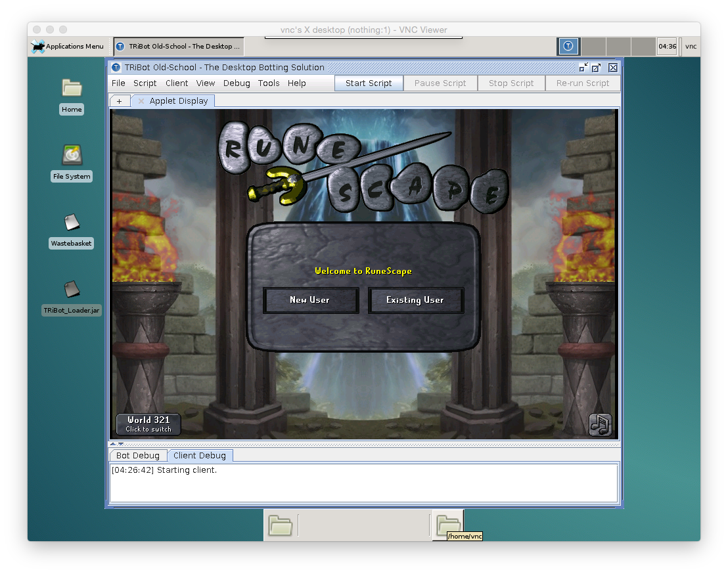Maximize the TRiBot window
The height and width of the screenshot is (574, 728).
tap(596, 68)
